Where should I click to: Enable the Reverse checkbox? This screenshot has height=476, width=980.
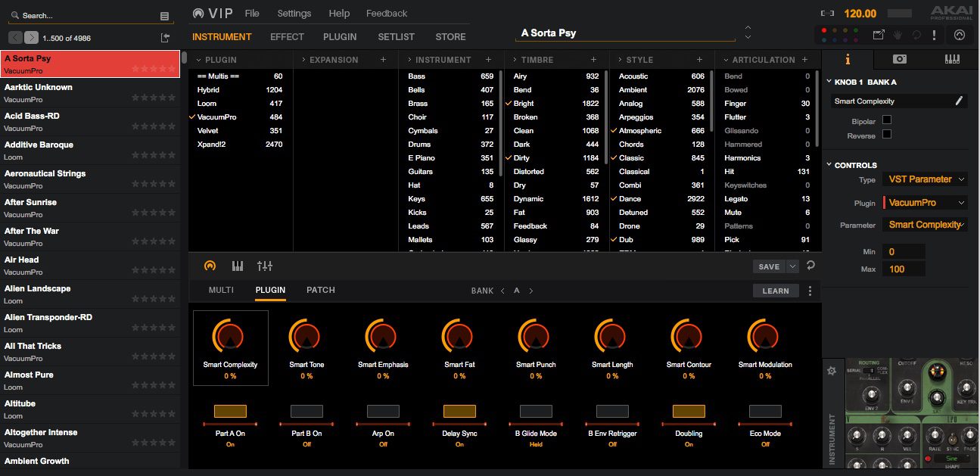click(x=887, y=134)
